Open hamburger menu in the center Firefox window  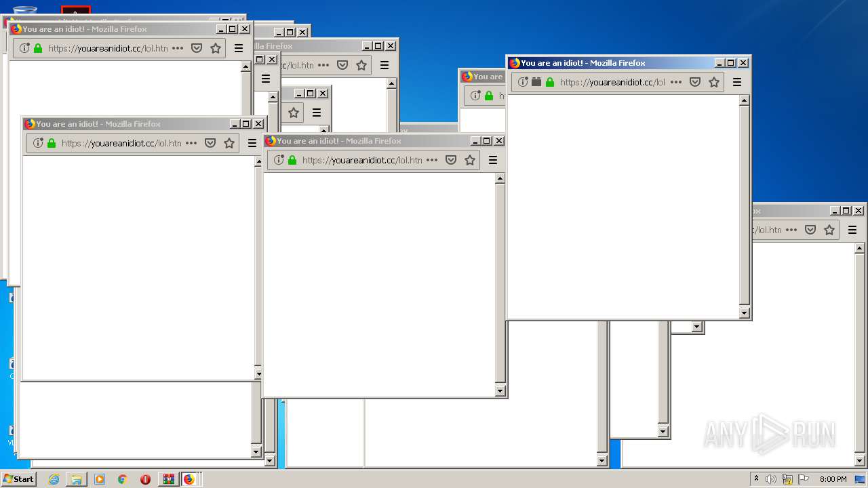(493, 160)
